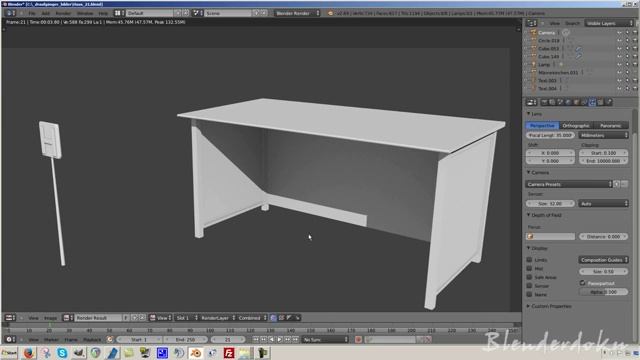Open the File menu
640x360 pixels.
click(32, 13)
